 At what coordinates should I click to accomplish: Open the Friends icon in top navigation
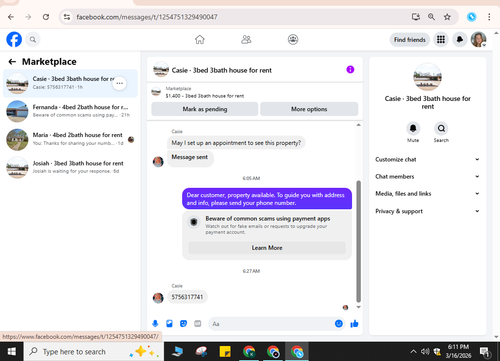pos(246,40)
